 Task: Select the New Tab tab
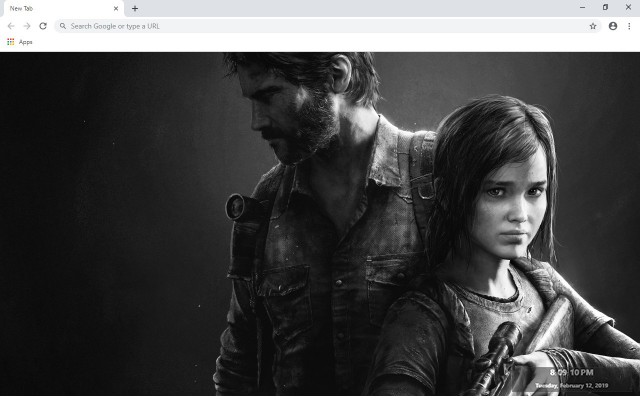coord(63,9)
